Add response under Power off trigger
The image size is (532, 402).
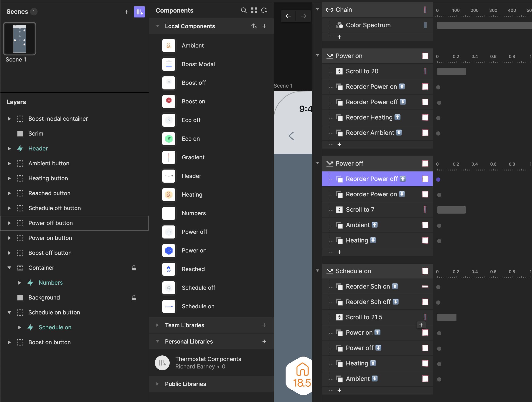[339, 252]
